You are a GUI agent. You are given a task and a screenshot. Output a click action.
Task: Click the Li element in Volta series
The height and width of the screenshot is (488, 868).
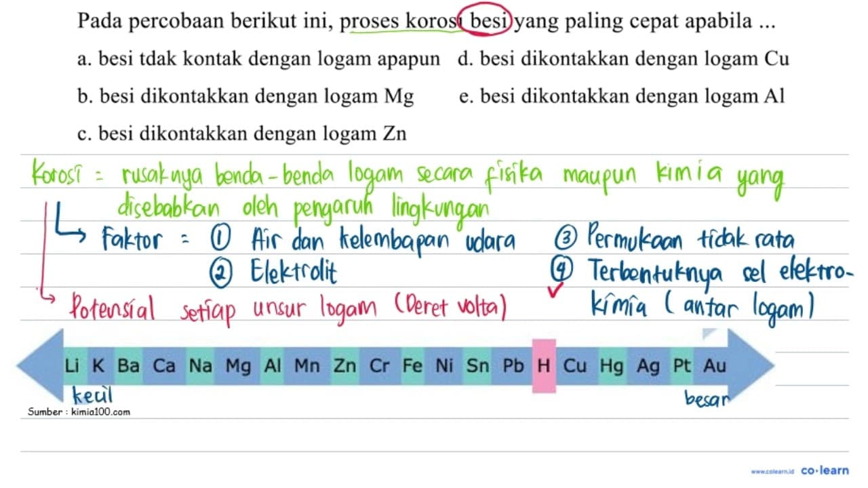(x=73, y=366)
